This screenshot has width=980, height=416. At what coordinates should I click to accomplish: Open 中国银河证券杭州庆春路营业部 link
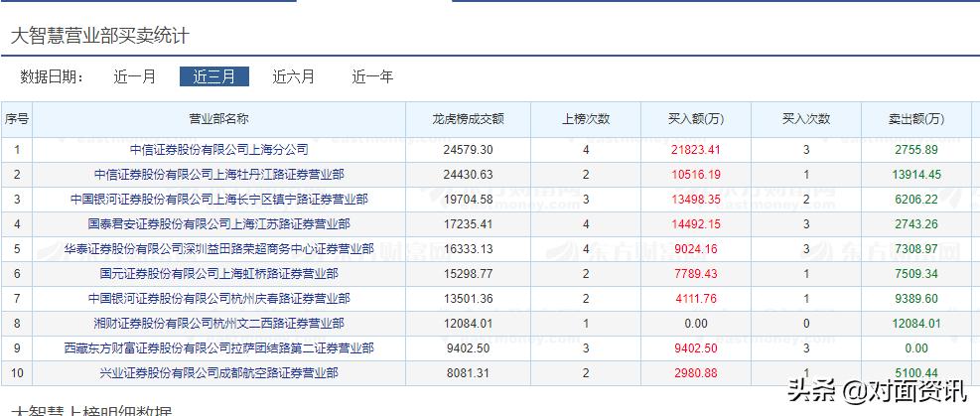(218, 299)
